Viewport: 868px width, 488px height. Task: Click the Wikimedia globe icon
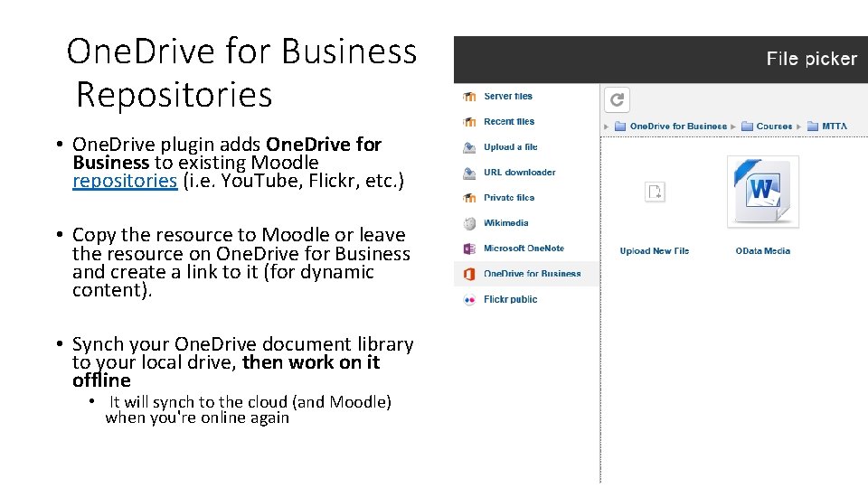[x=469, y=223]
